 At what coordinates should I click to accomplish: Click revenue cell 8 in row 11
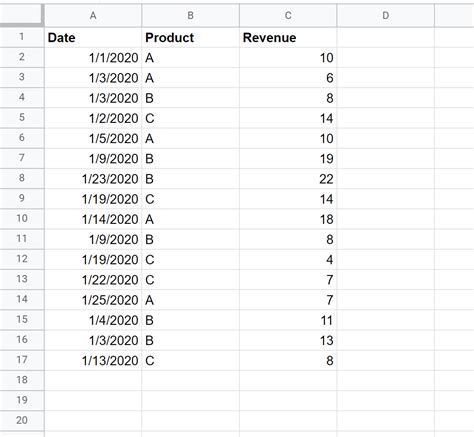(288, 239)
